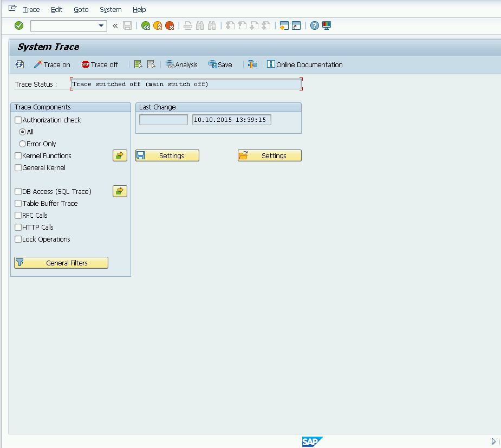
Task: Open filter settings beside DB Access
Action: 120,191
